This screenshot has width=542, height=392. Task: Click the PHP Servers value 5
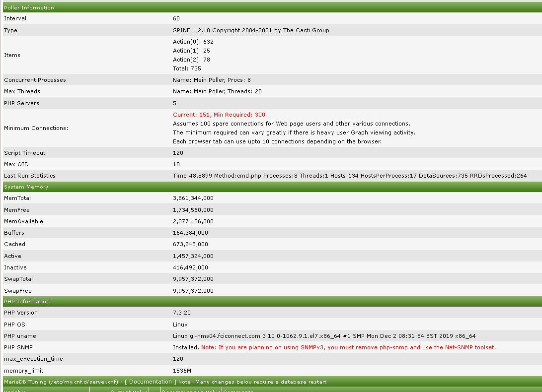[x=174, y=103]
